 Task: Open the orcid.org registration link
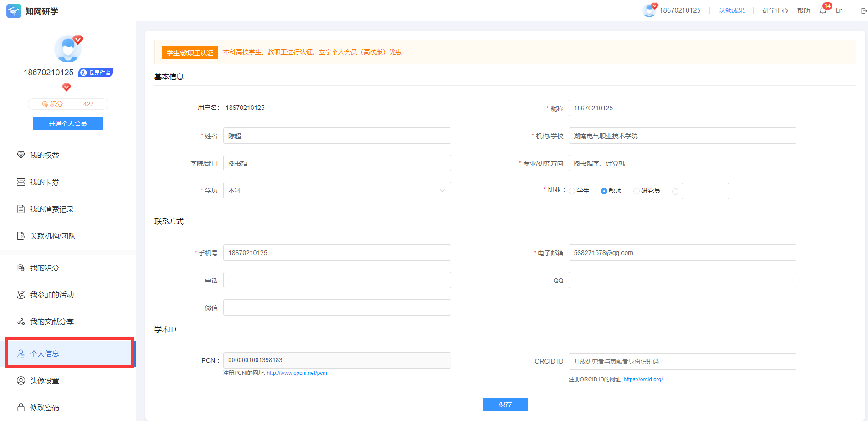coord(643,379)
